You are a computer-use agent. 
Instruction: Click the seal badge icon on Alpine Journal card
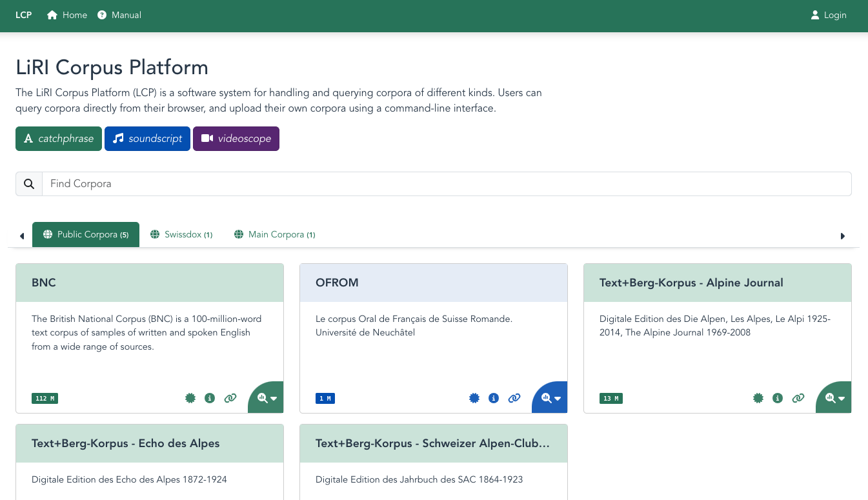pyautogui.click(x=758, y=398)
